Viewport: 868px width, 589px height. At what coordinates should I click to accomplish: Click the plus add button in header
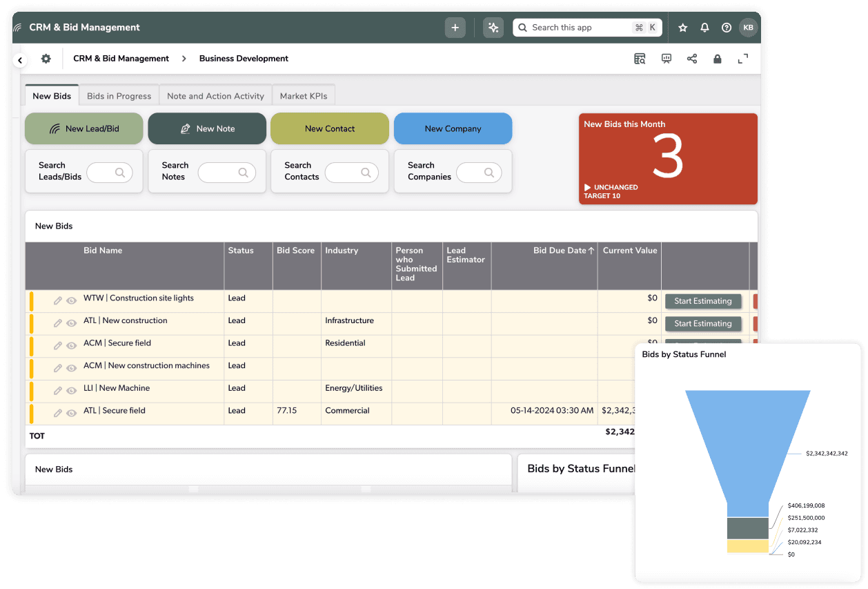(455, 28)
